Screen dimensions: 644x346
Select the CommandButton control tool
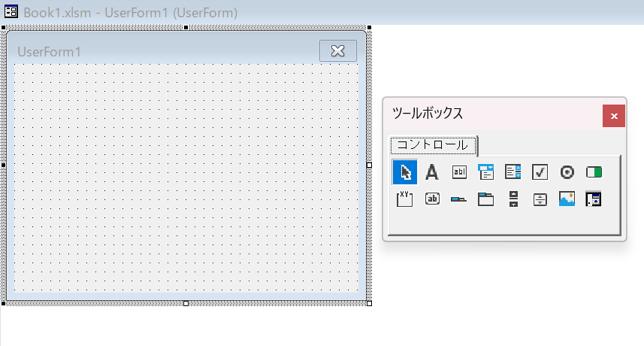(x=432, y=199)
